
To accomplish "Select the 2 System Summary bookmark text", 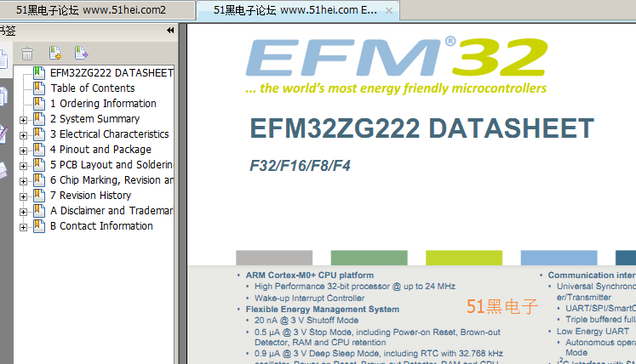I will [x=95, y=119].
